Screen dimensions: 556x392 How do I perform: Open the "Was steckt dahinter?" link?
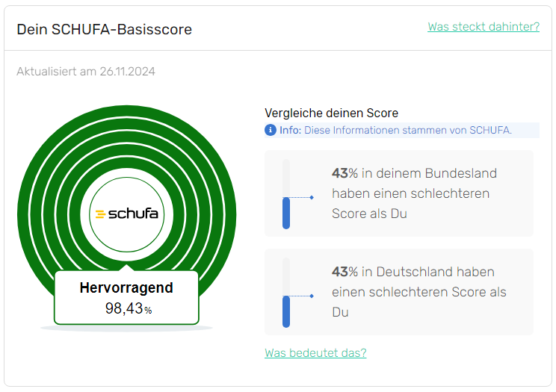484,27
